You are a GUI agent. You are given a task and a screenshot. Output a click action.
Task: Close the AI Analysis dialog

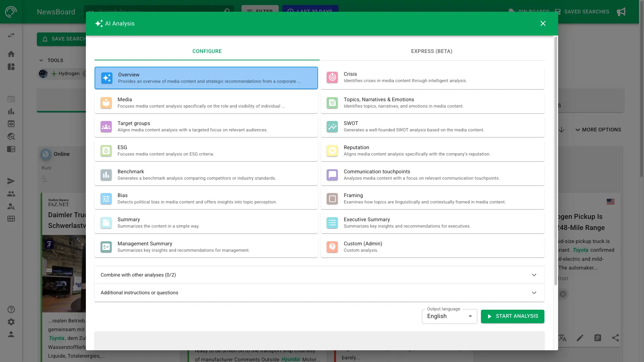coord(543,23)
